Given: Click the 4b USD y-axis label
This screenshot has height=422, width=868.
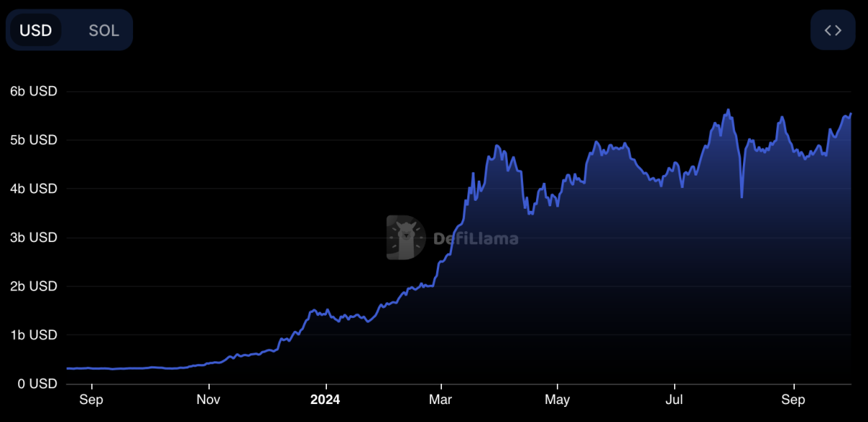Looking at the screenshot, I should coord(33,189).
